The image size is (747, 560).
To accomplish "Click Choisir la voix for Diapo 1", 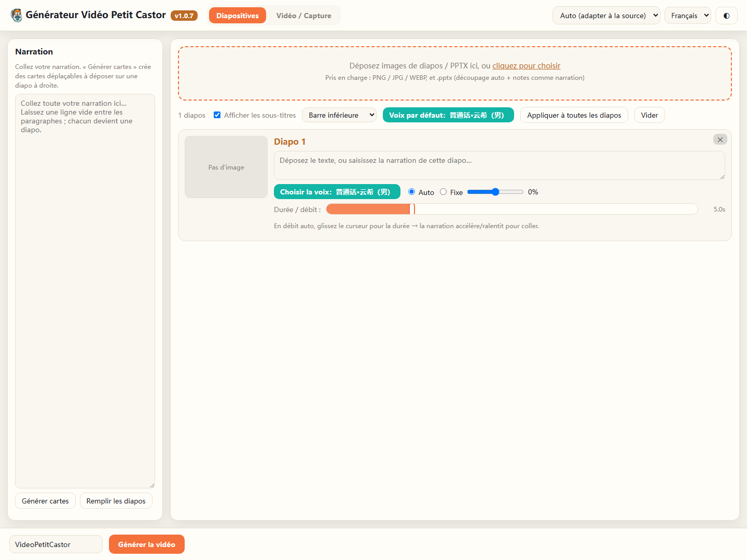I will point(337,192).
